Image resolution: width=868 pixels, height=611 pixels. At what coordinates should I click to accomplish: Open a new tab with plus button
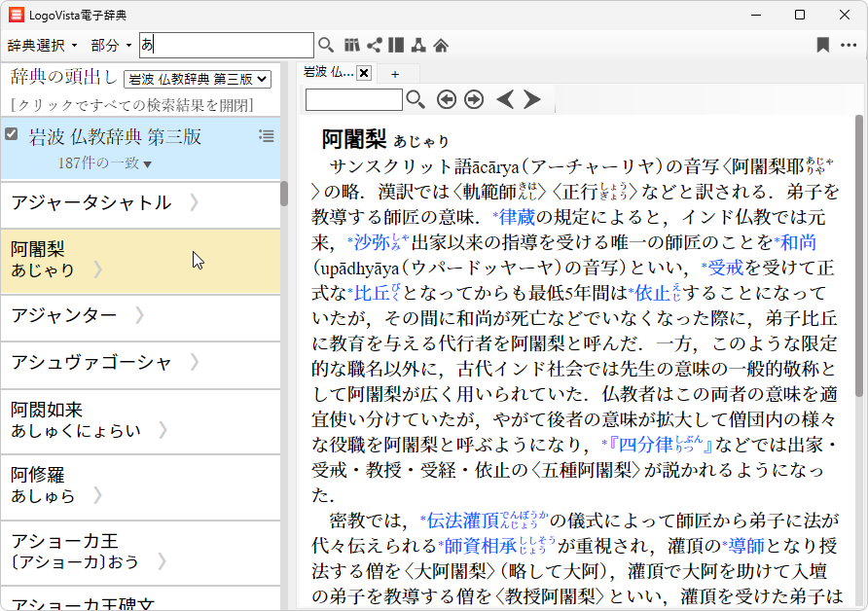click(395, 74)
